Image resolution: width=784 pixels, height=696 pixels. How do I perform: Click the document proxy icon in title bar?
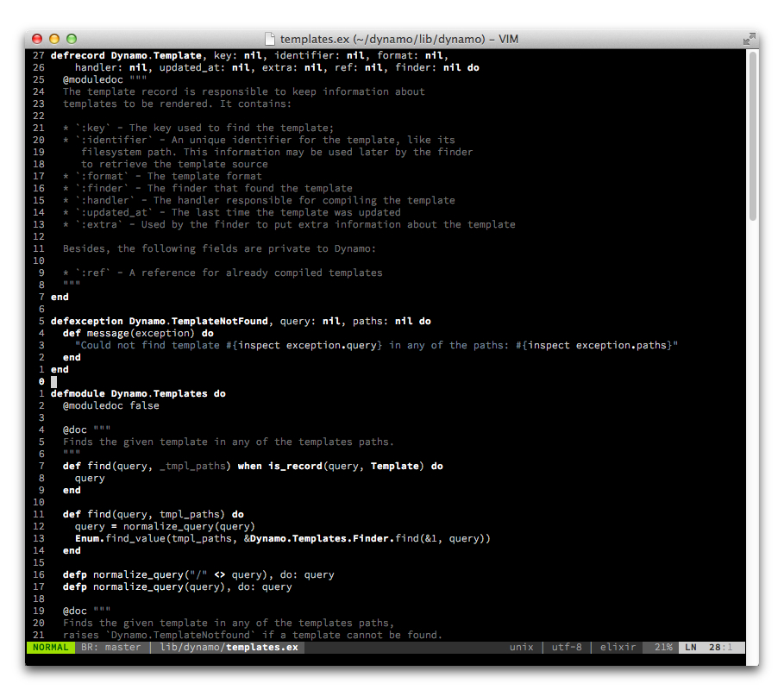tap(269, 39)
